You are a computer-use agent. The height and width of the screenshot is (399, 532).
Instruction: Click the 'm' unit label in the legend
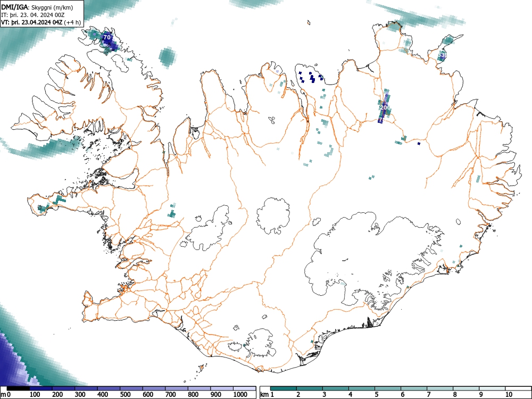3,395
